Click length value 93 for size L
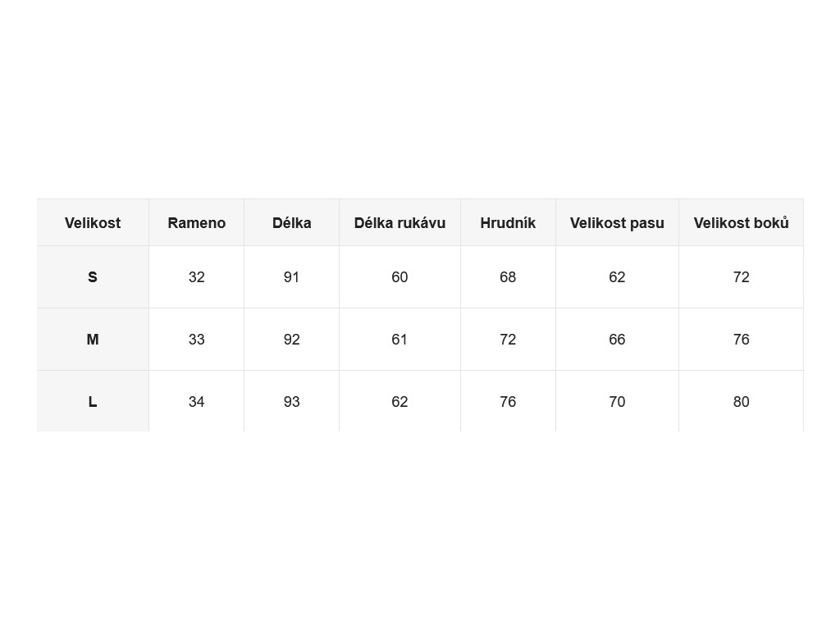This screenshot has width=840, height=630. tap(291, 402)
